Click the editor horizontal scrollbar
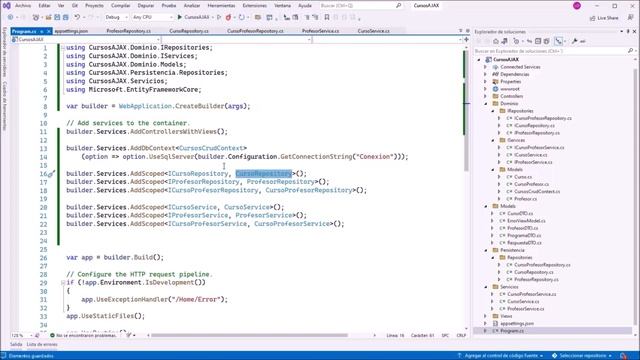 249,336
